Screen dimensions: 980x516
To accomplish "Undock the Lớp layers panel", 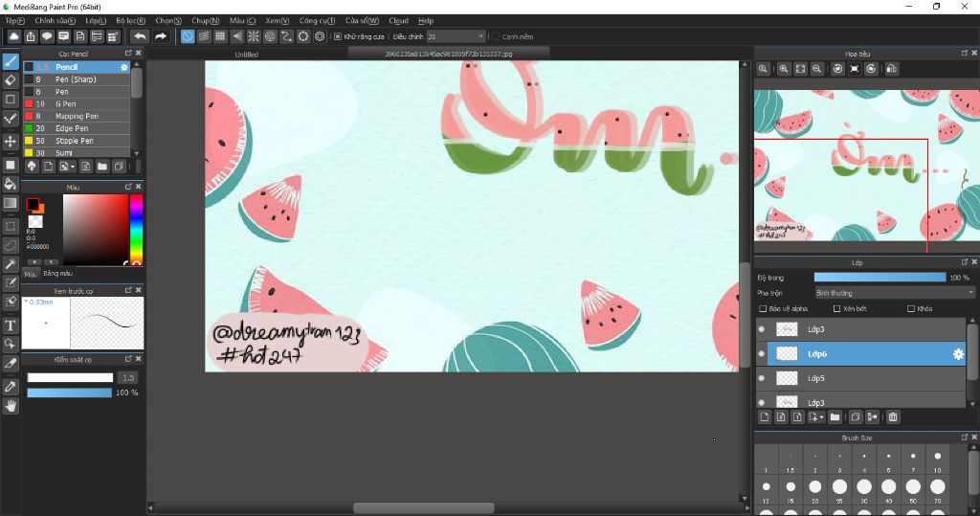I will coord(965,262).
